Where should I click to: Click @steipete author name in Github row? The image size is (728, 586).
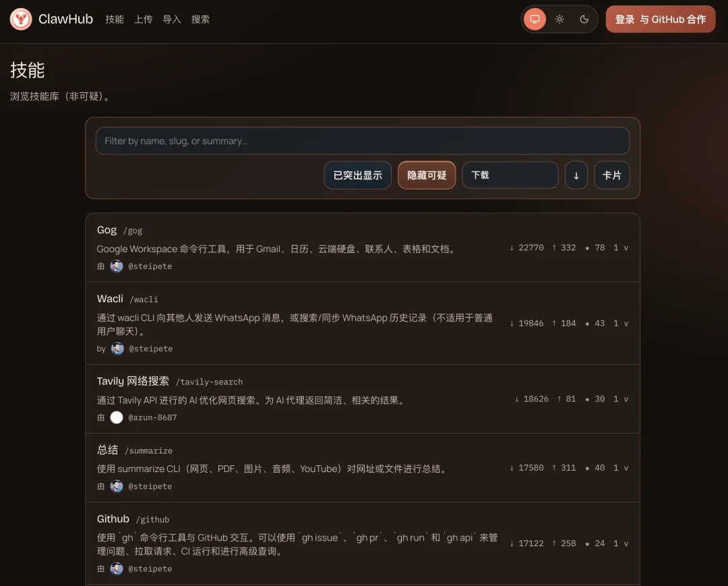point(150,568)
